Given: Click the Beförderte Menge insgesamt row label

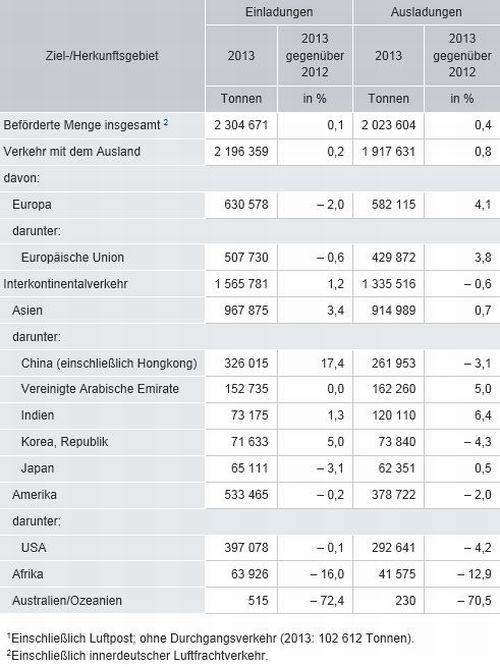Looking at the screenshot, I should coord(82,125).
